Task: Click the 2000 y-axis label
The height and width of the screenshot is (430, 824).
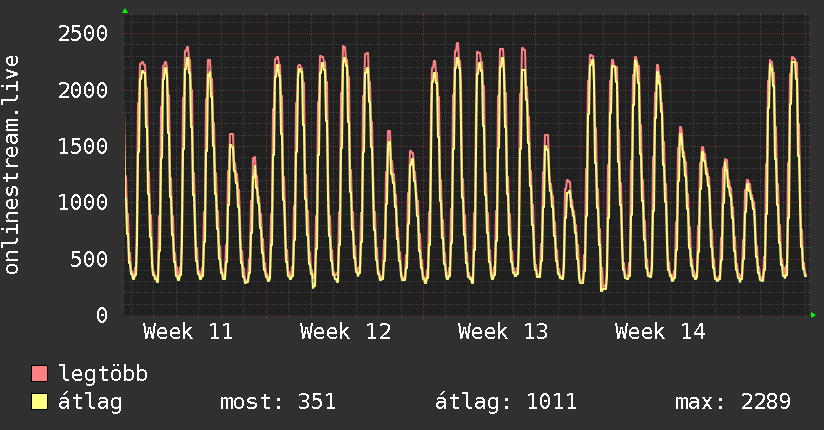Action: coord(83,90)
